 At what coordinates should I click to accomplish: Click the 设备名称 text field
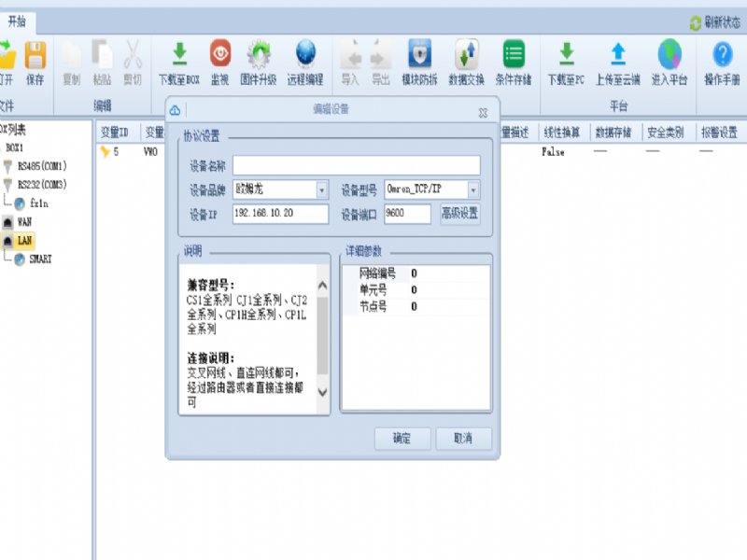356,165
